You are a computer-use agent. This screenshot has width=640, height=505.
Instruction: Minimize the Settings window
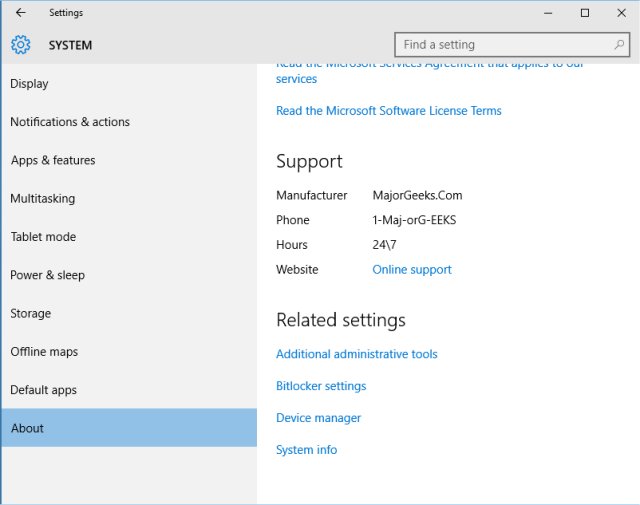pyautogui.click(x=548, y=13)
